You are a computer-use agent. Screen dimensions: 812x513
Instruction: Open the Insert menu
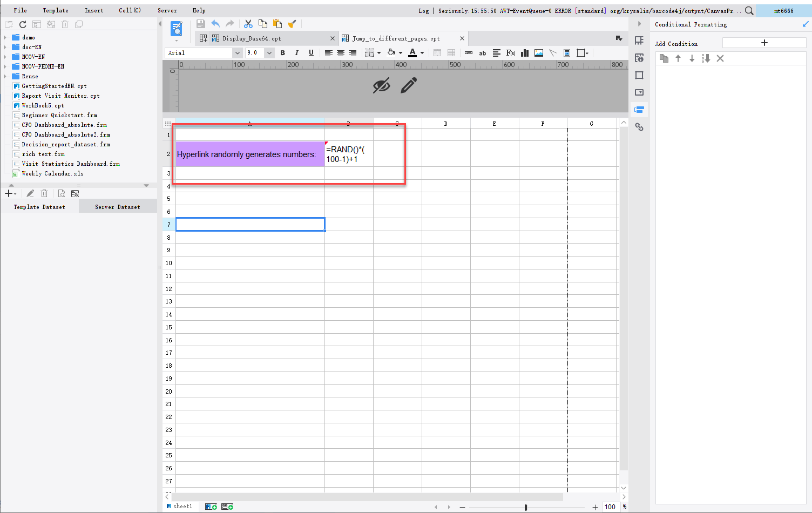coord(94,10)
